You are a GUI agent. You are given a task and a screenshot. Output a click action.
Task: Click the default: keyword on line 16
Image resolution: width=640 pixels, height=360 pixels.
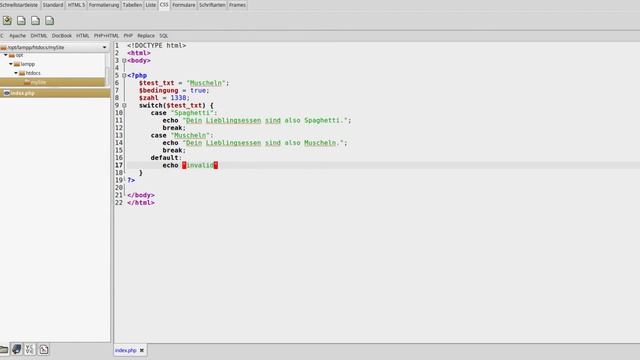166,158
